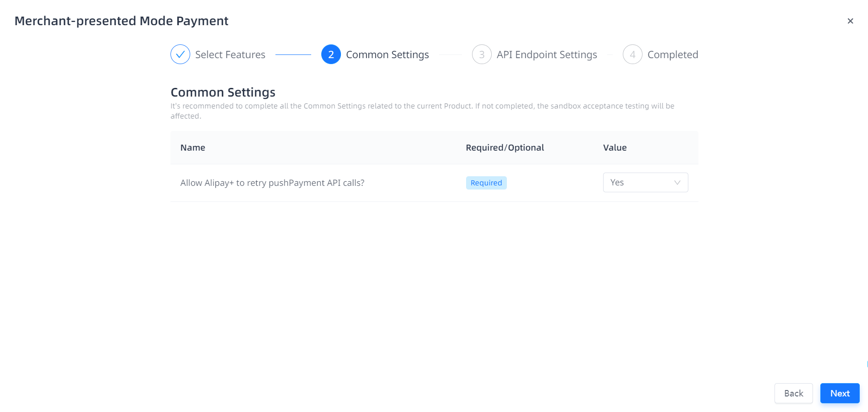868x412 pixels.
Task: Go to the Select Features step label
Action: [230, 54]
